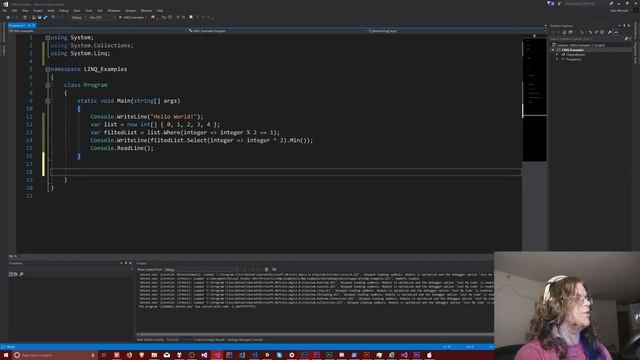Switch to Code Coverage Results tab
Viewport: 640px width, 360px height.
209,340
